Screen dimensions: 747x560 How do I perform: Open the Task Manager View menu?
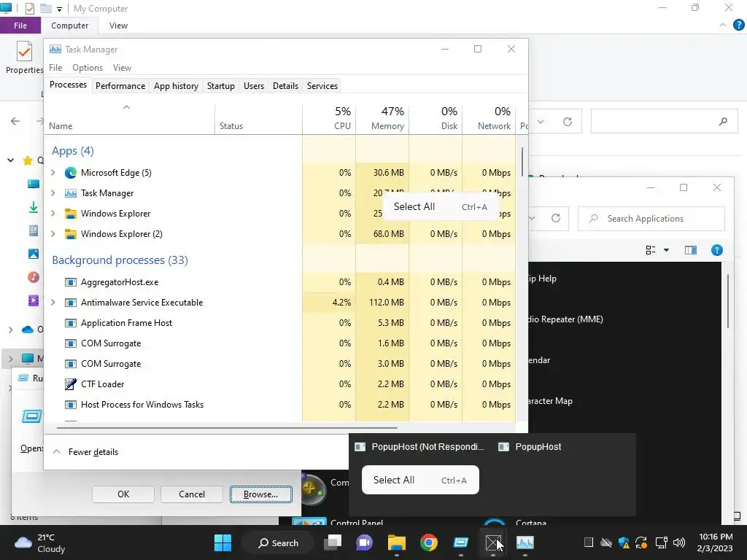122,68
